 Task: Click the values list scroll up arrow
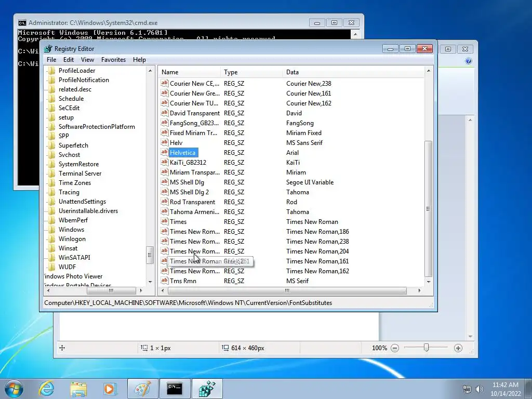(428, 71)
